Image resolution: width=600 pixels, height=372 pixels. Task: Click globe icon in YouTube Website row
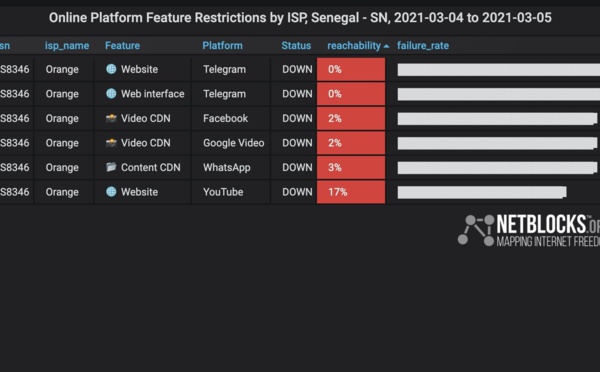[111, 191]
